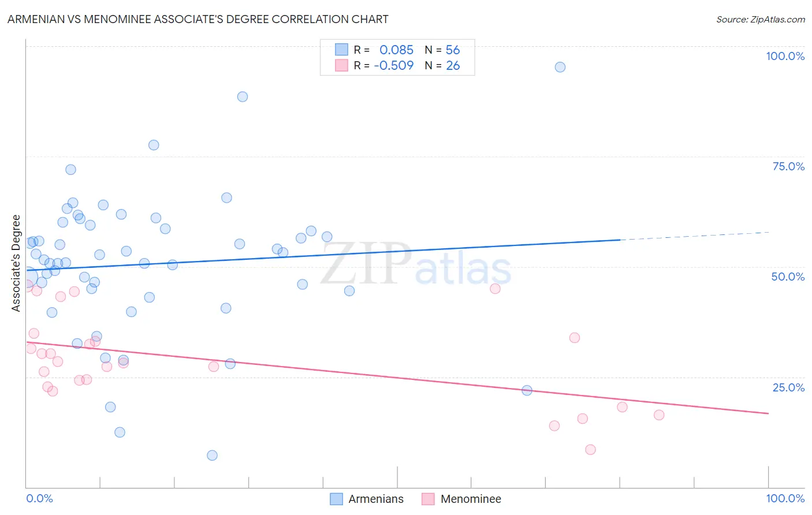Click the R = -0.509 correlation value
Screen dimensions: 812x515
[383, 65]
